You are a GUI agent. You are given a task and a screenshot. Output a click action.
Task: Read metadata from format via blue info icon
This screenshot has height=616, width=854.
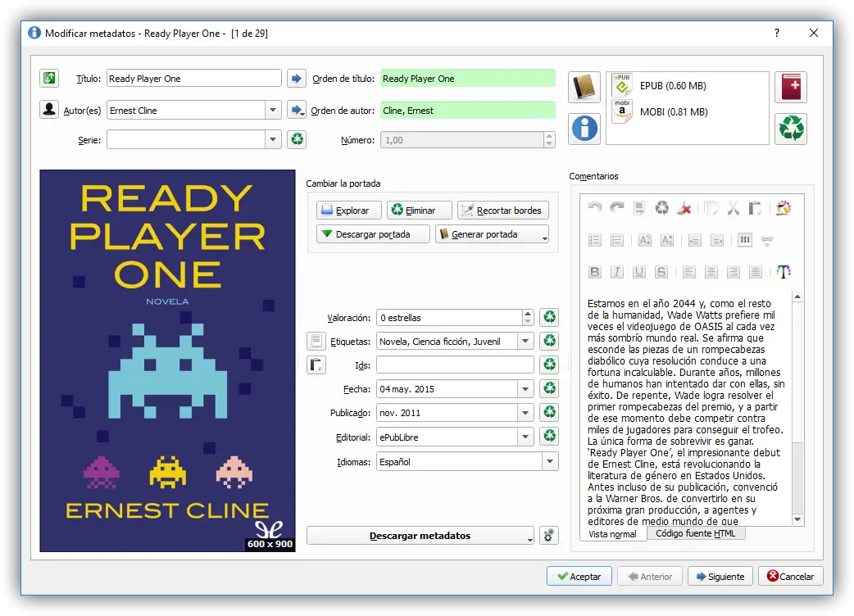tap(584, 129)
